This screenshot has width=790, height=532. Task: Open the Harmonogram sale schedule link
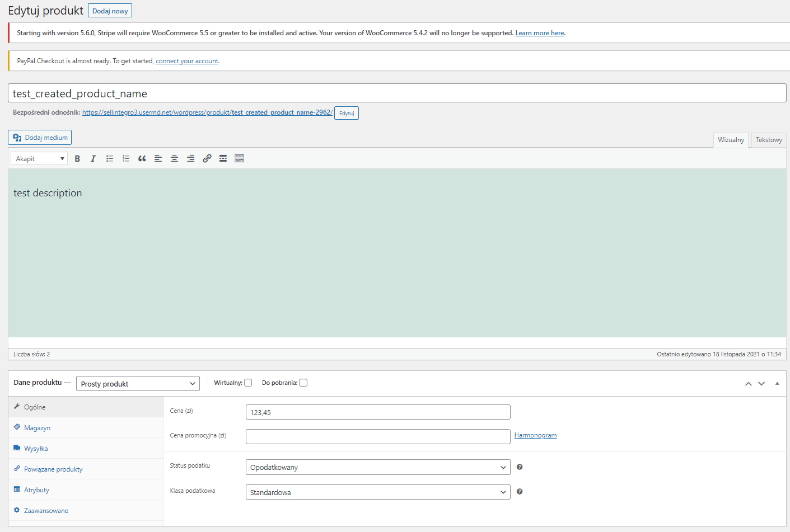click(x=535, y=435)
